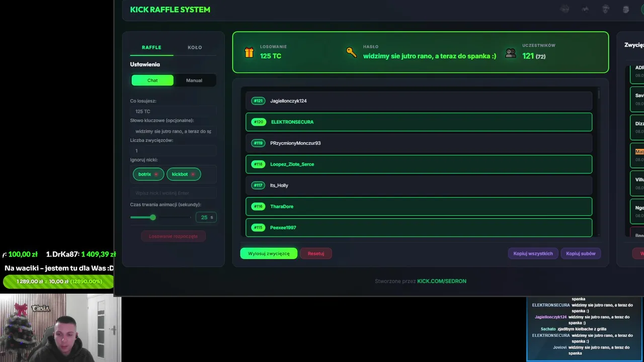Select participant Peexee1997 row
The image size is (644, 362).
(x=419, y=227)
